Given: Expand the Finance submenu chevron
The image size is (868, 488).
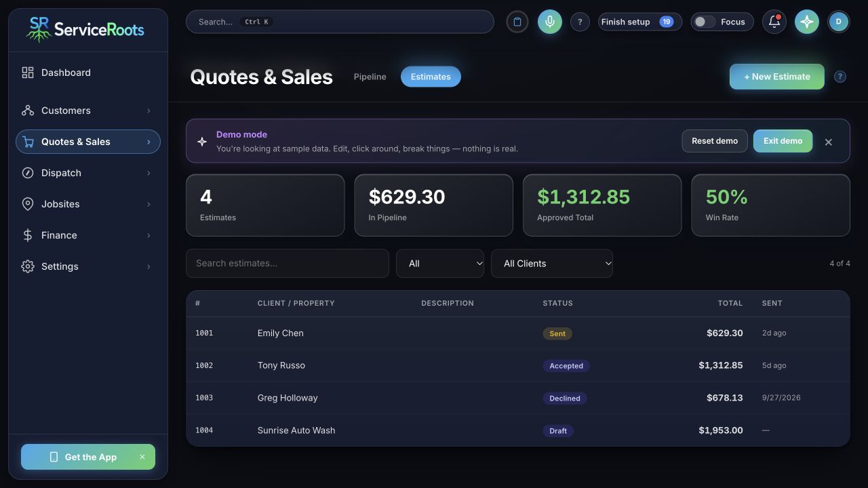Looking at the screenshot, I should tap(149, 235).
